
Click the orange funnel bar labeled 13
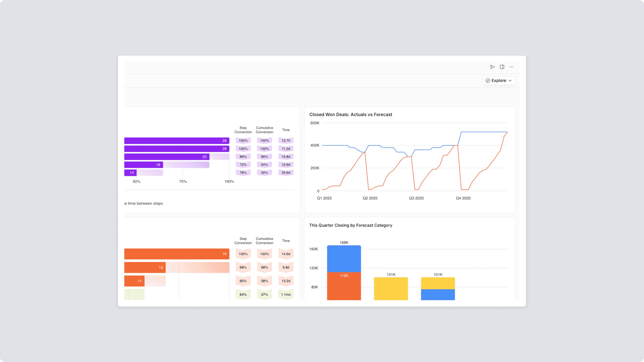coord(145,267)
